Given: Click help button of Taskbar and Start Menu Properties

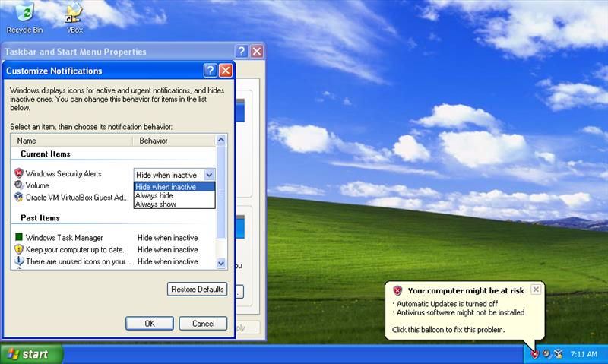Looking at the screenshot, I should (x=241, y=51).
